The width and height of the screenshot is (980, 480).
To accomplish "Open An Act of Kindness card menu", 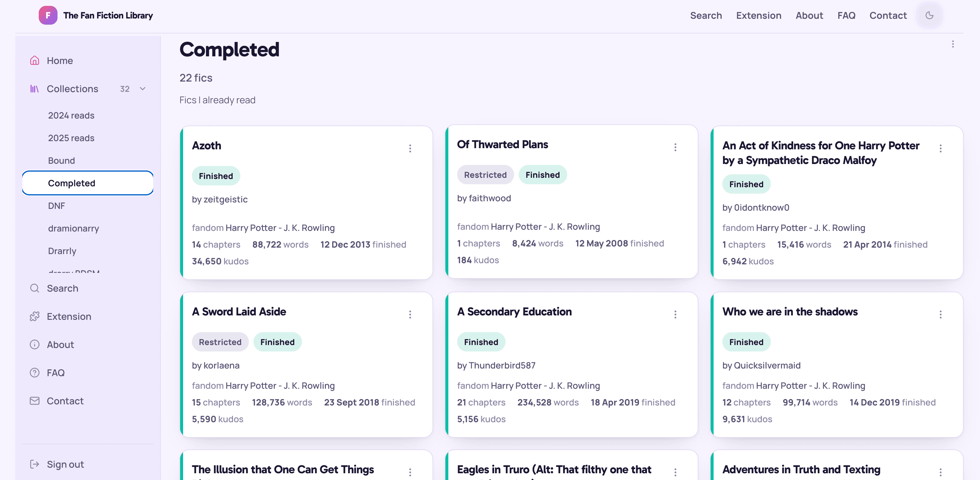I will click(x=940, y=148).
